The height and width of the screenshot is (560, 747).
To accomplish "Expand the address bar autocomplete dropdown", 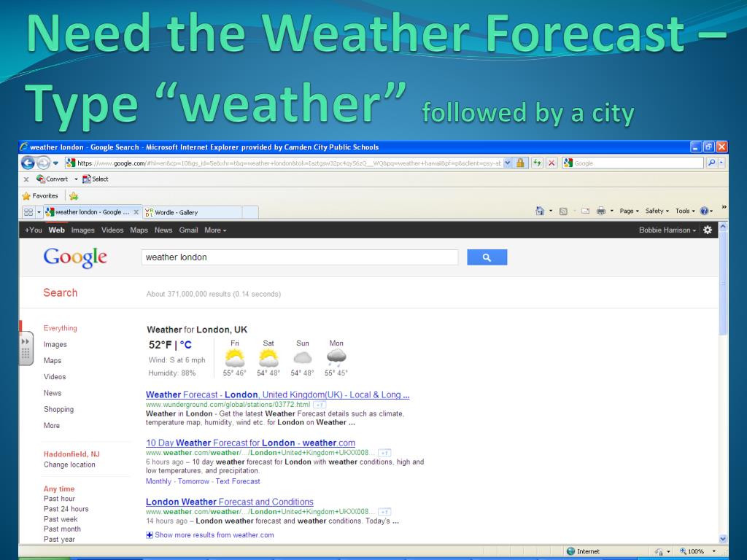I will click(x=508, y=163).
